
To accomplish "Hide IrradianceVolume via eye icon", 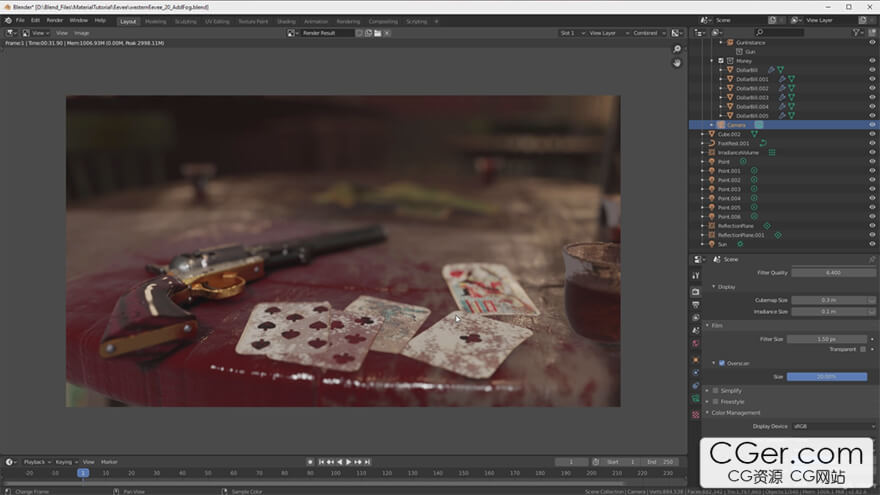I will point(872,152).
